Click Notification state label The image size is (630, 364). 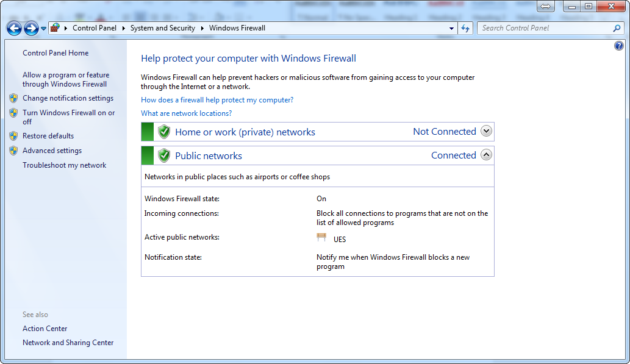173,257
